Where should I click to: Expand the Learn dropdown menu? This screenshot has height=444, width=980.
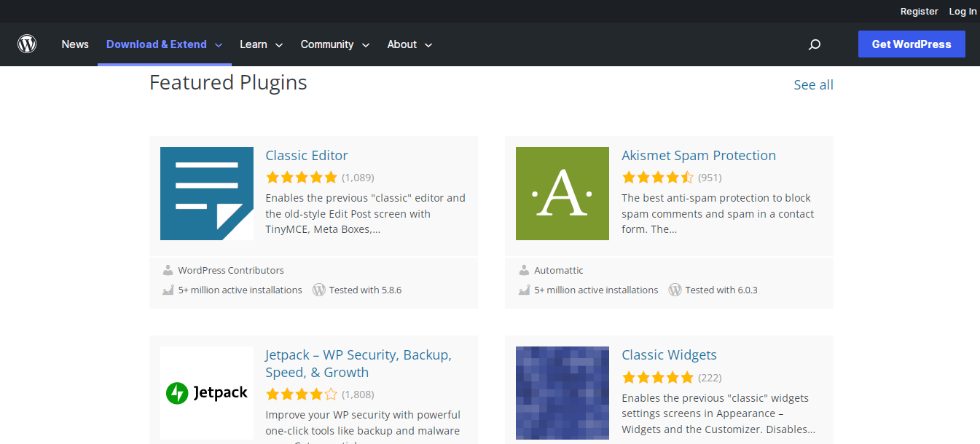261,44
